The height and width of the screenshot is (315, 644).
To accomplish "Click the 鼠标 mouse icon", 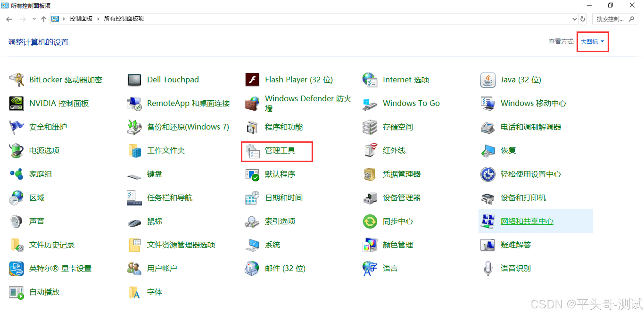I will point(134,223).
